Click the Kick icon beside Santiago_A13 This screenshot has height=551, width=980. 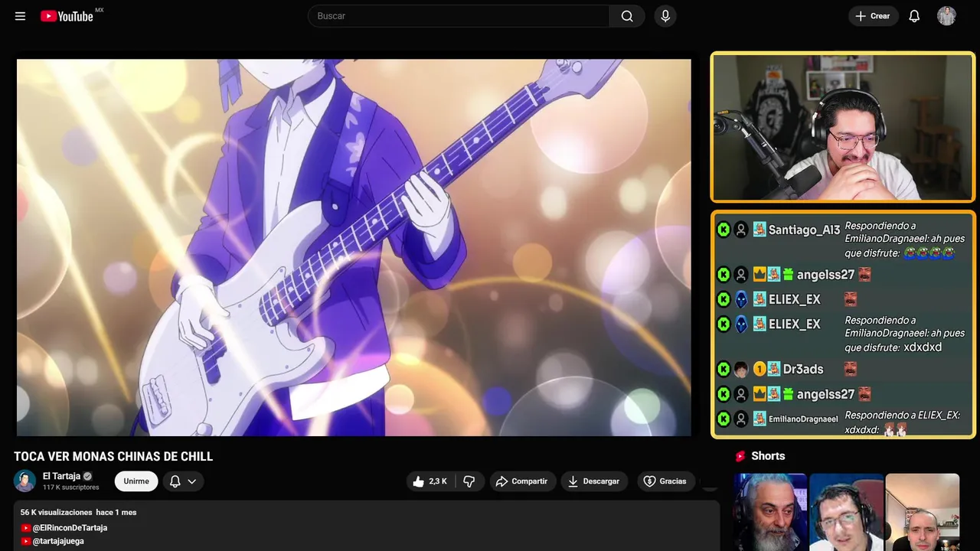click(724, 230)
